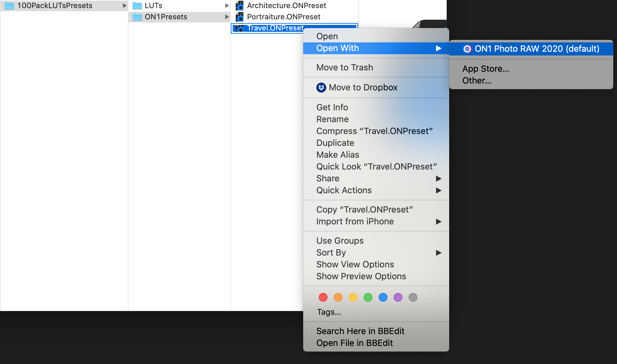Click the ON1Presets folder icon
617x364 pixels.
pos(137,17)
